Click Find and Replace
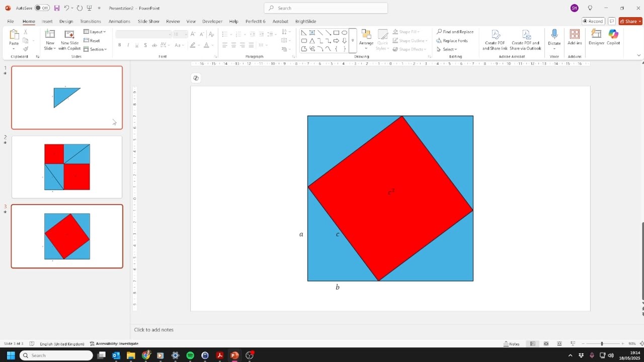This screenshot has width=644, height=362. (455, 32)
